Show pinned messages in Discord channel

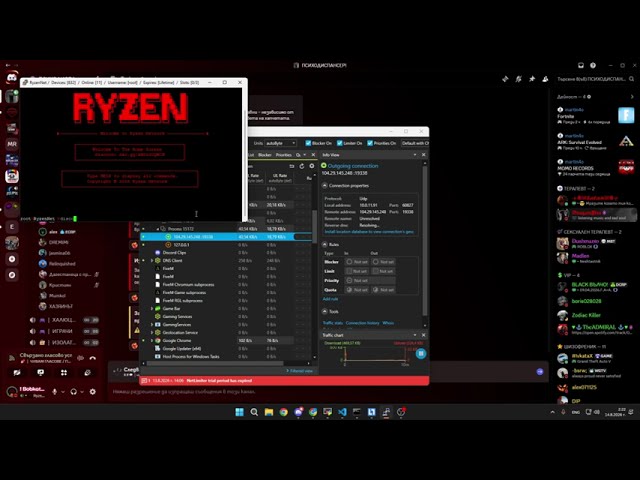(532, 79)
